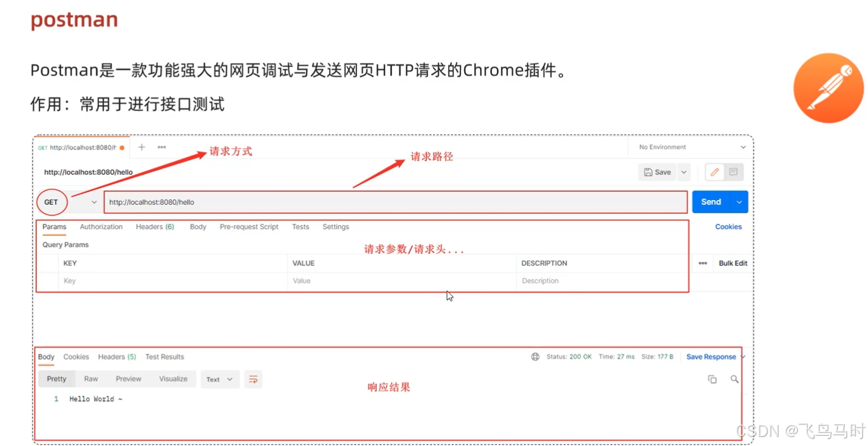Screen dimensions: 868x446
Task: Open the Text format dropdown
Action: (220, 379)
